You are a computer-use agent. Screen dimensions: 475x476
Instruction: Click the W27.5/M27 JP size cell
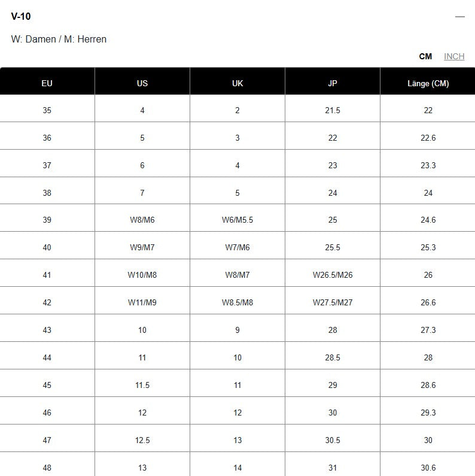click(333, 302)
